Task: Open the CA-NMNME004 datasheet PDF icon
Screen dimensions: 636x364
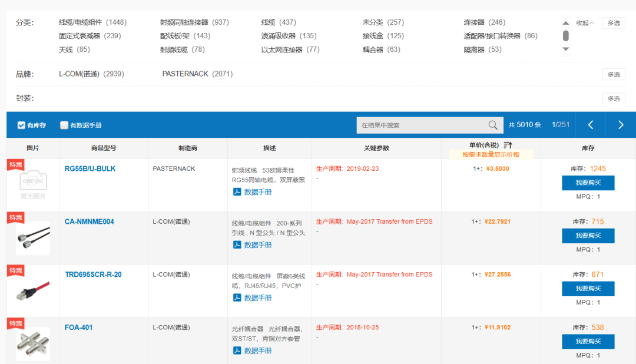Action: click(237, 244)
